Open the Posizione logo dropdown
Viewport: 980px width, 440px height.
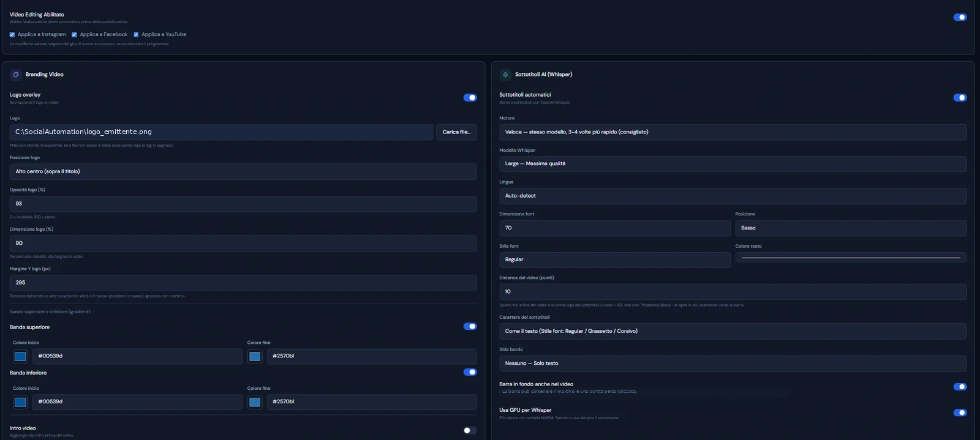pyautogui.click(x=243, y=172)
